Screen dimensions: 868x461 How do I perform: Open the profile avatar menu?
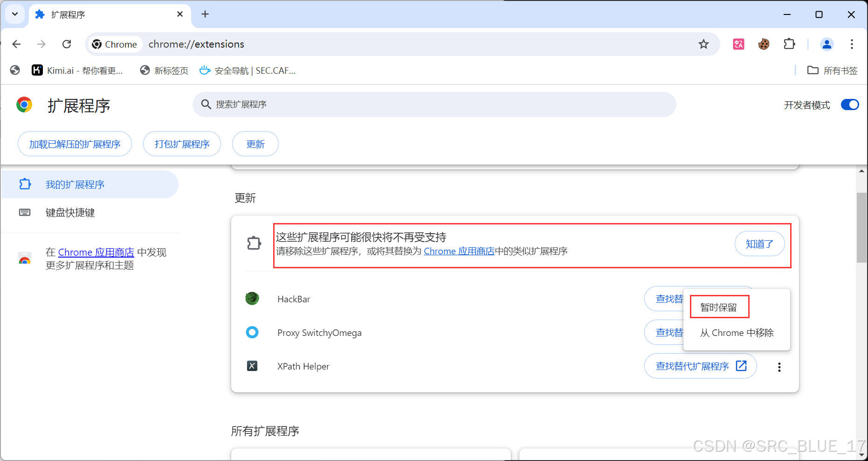[x=827, y=44]
